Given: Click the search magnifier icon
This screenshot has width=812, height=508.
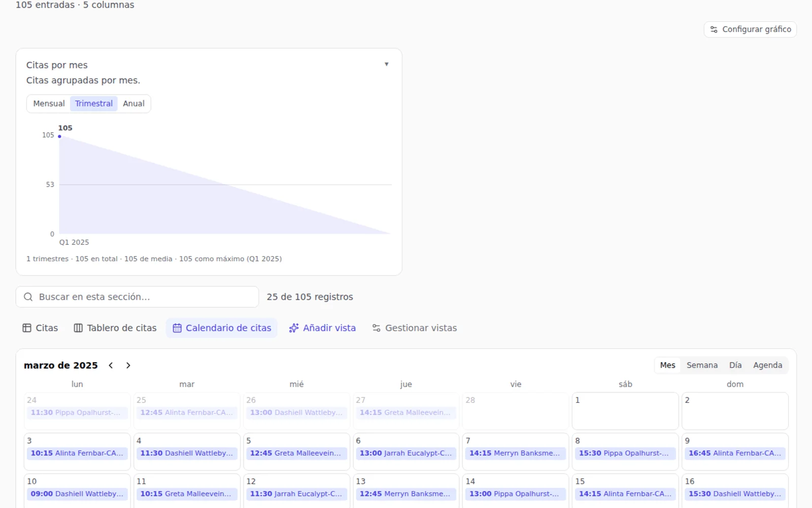Looking at the screenshot, I should coord(28,297).
